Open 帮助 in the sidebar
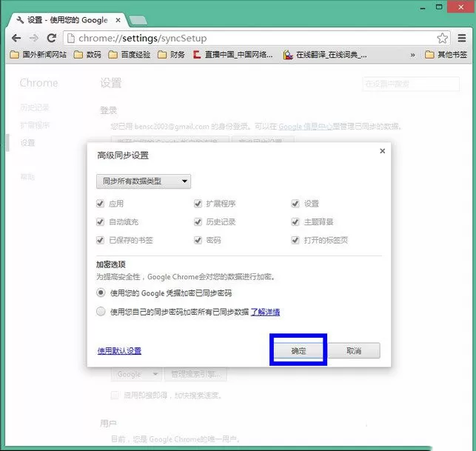This screenshot has width=476, height=451. tap(27, 177)
